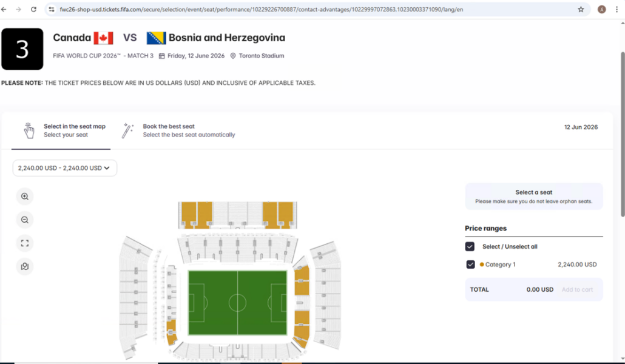Click the URL address bar field
625x364 pixels.
[x=303, y=9]
